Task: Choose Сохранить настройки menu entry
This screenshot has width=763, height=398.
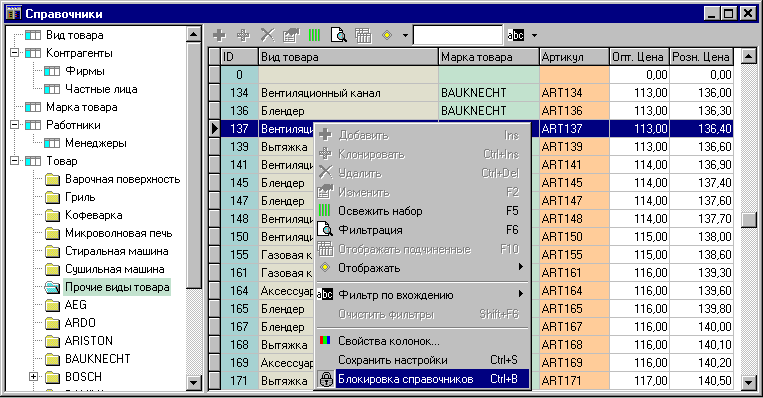Action: point(422,360)
